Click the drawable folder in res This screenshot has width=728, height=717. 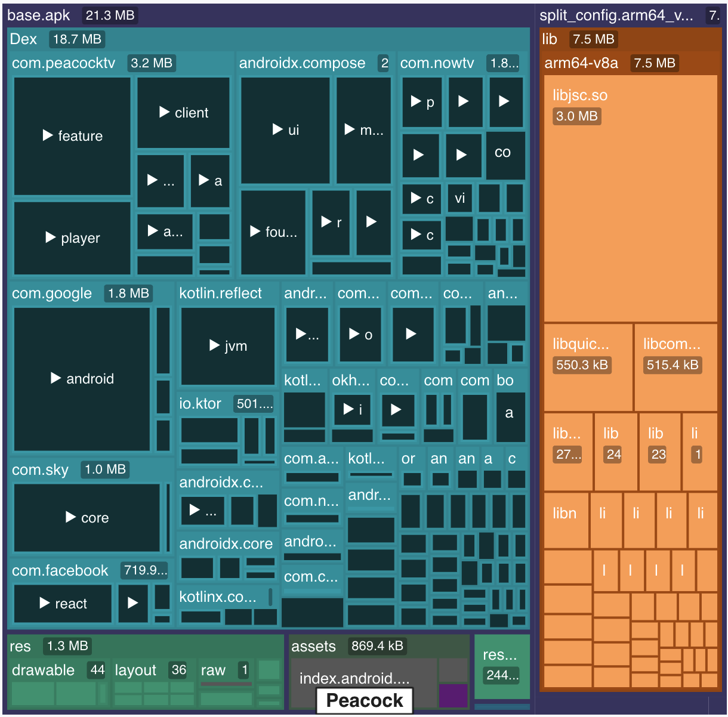click(43, 670)
